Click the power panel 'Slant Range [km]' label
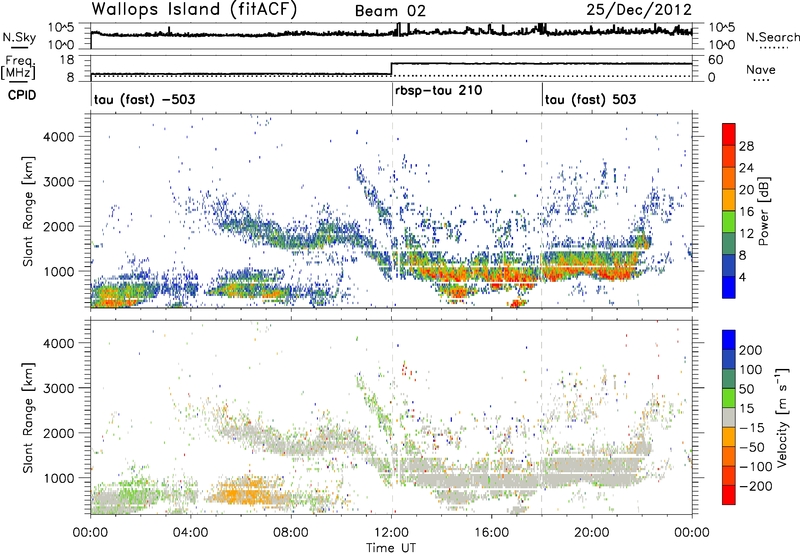 click(x=29, y=211)
